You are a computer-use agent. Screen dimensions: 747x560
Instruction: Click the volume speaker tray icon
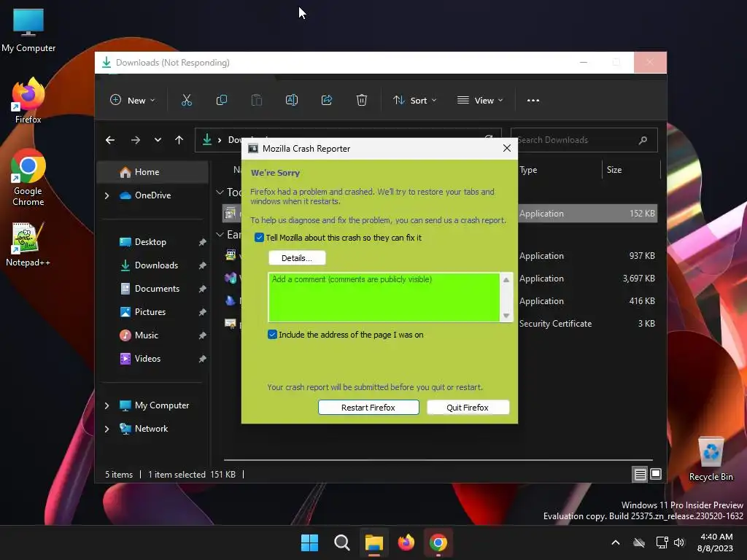tap(679, 542)
